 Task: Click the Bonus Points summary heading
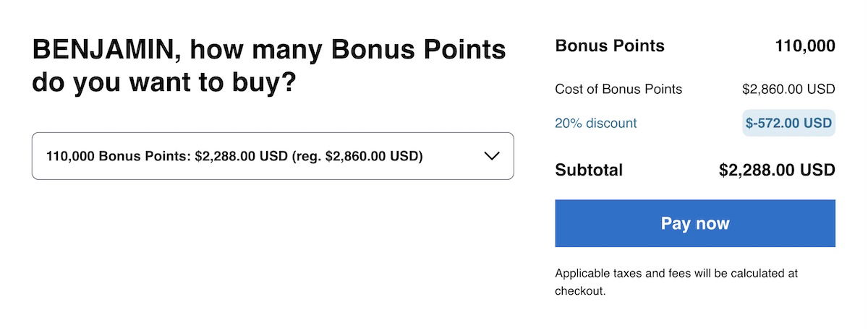click(x=609, y=46)
